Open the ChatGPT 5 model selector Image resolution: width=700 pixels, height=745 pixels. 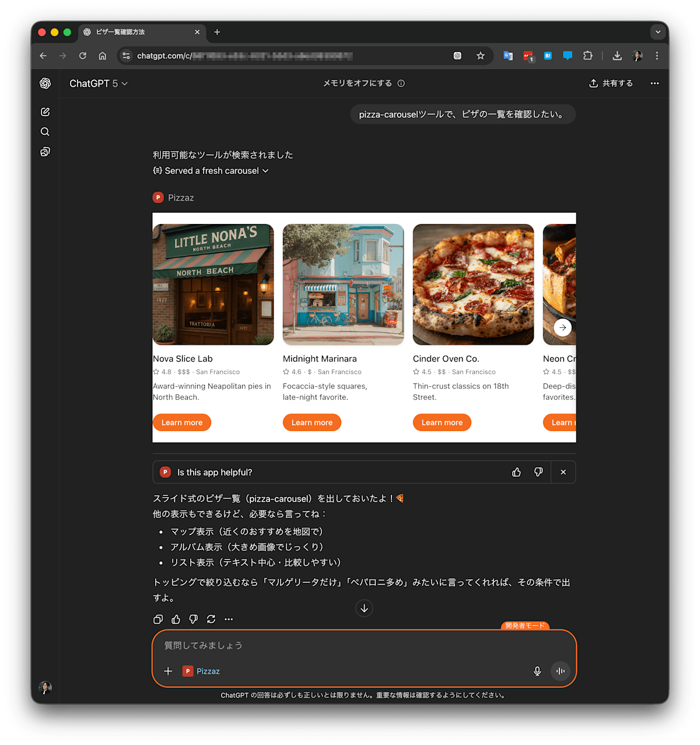point(99,83)
